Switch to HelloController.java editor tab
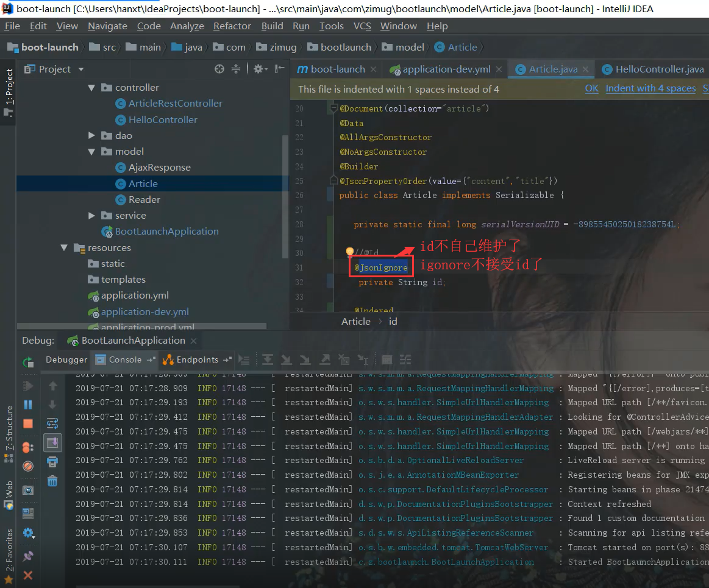709x588 pixels. point(653,69)
